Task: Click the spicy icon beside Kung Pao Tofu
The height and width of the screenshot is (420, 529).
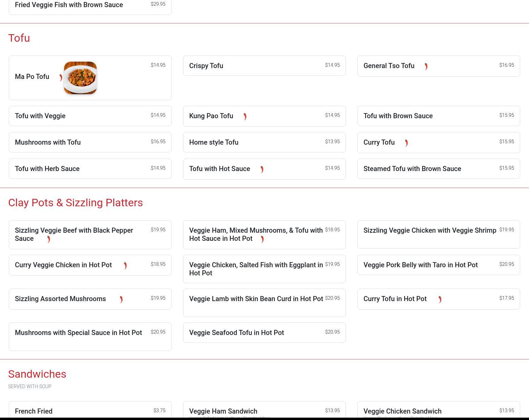Action: tap(245, 117)
